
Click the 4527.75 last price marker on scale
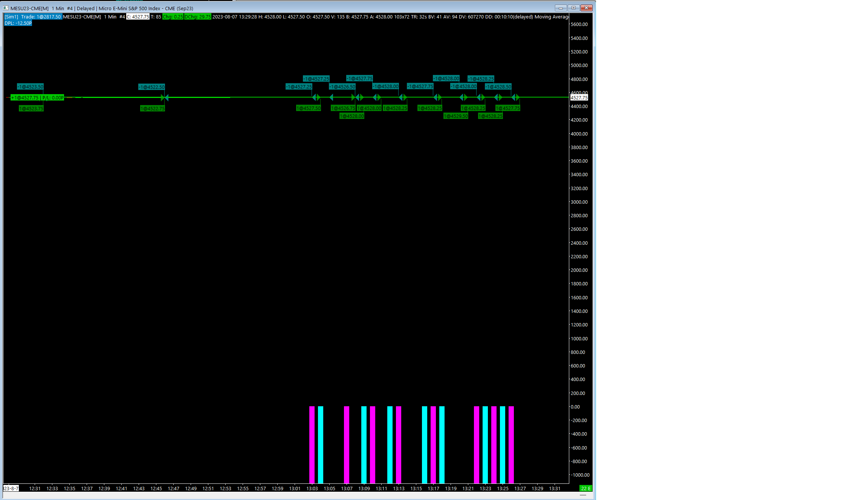[579, 98]
